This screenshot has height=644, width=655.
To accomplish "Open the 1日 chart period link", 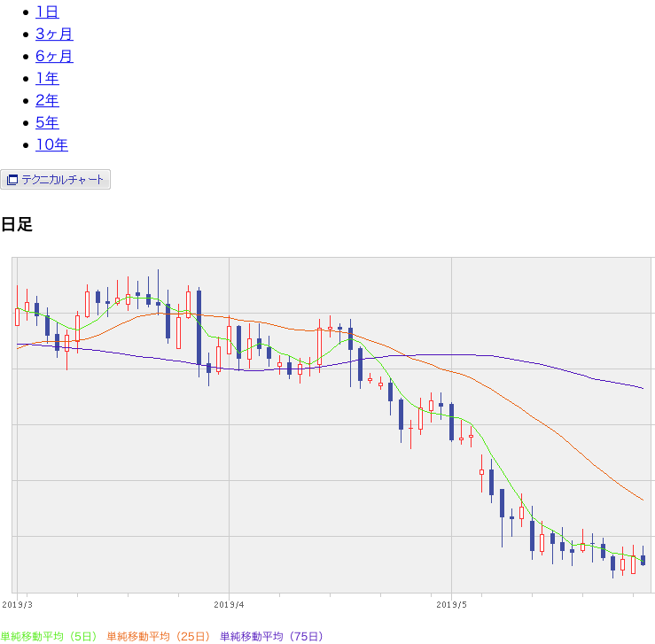I will click(47, 12).
